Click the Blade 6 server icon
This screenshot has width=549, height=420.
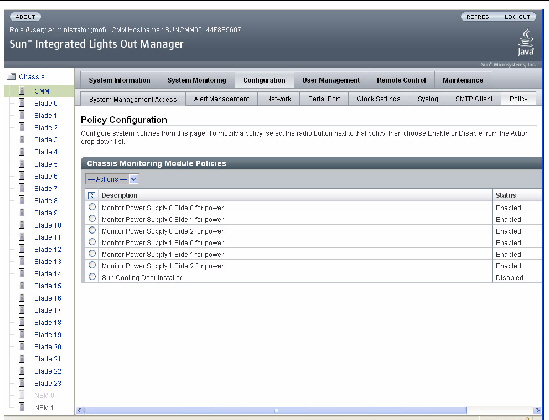pos(22,176)
